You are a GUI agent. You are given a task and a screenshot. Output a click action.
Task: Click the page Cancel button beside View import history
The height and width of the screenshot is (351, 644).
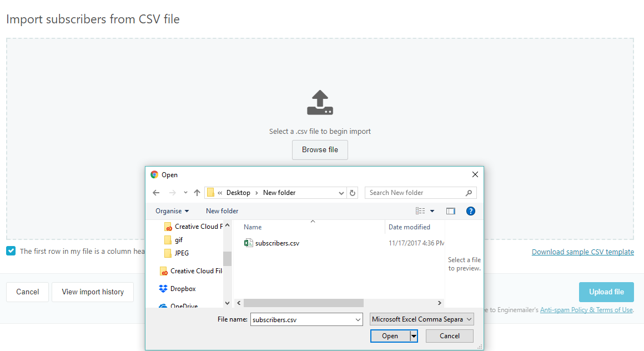(x=28, y=292)
